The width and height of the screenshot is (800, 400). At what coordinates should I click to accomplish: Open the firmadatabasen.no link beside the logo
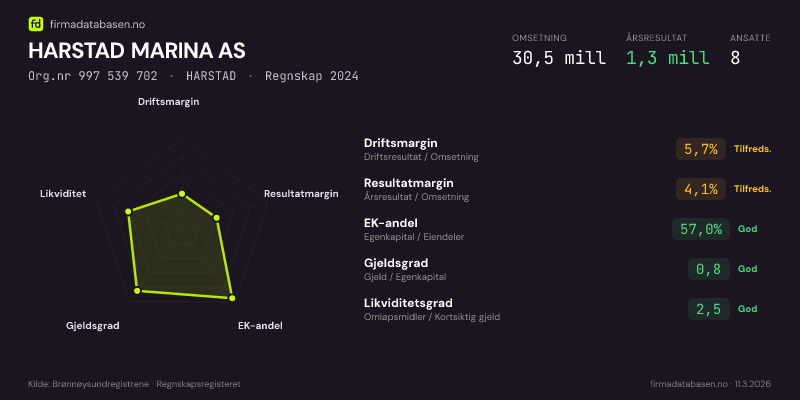pyautogui.click(x=95, y=23)
